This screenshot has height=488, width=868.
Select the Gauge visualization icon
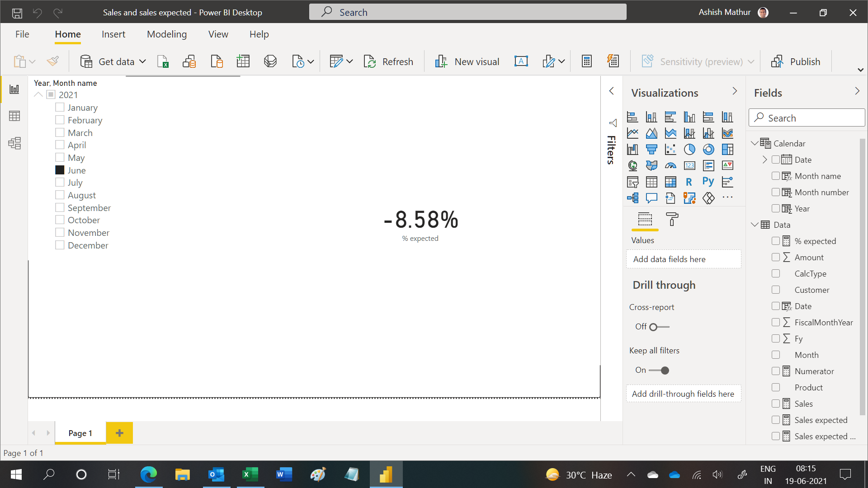[670, 165]
